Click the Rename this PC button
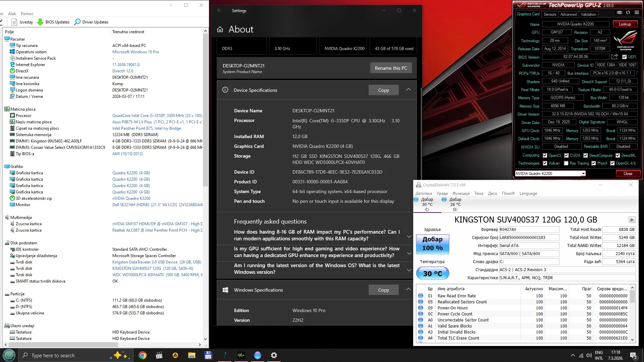 point(391,68)
